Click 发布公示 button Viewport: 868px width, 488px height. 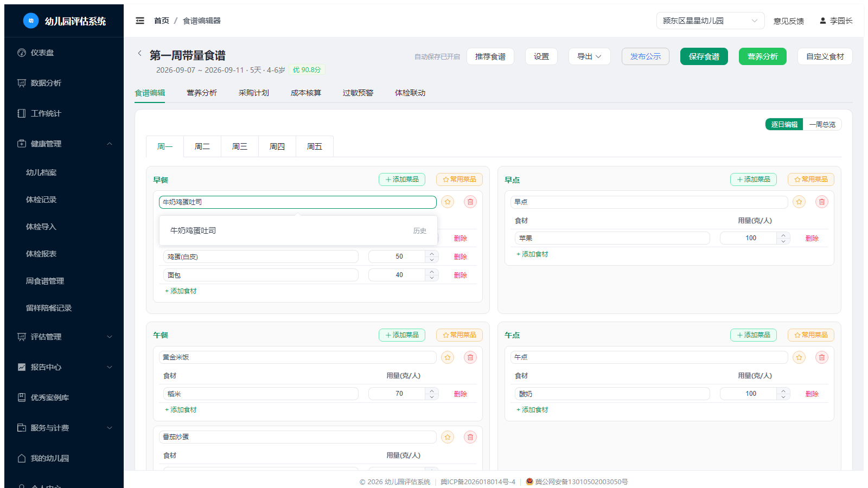(x=646, y=56)
